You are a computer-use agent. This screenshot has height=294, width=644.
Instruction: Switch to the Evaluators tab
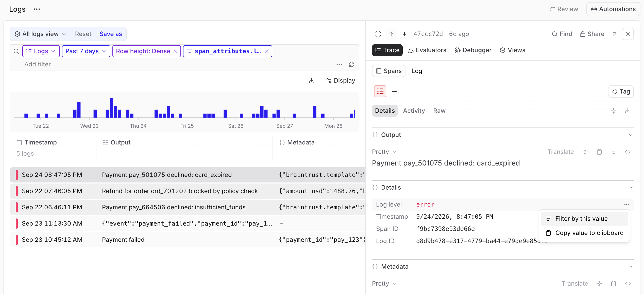427,50
